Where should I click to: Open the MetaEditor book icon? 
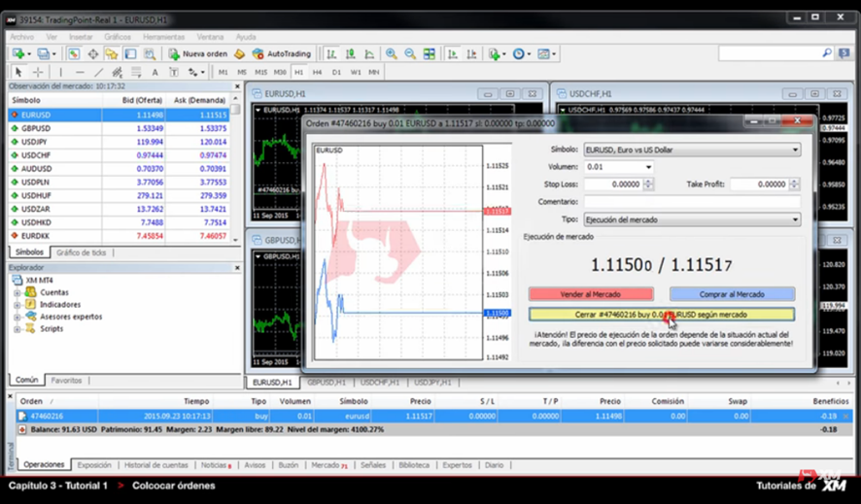pos(239,53)
